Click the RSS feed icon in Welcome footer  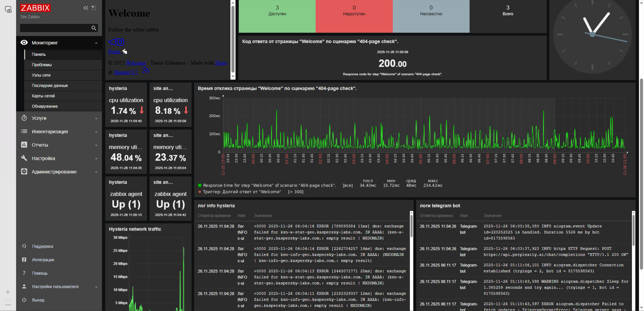click(x=146, y=71)
